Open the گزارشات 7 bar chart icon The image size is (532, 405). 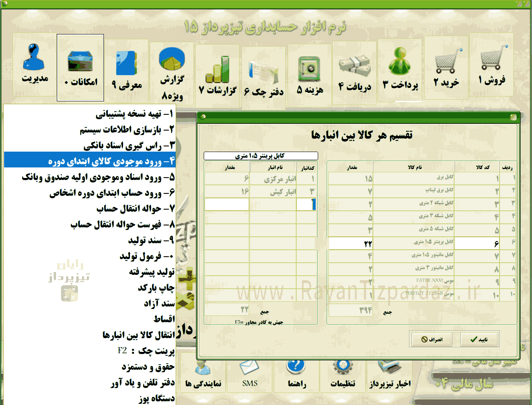[218, 70]
